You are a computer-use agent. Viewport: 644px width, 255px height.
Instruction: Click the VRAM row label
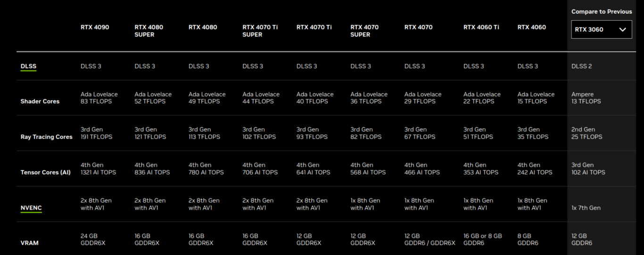click(x=30, y=243)
